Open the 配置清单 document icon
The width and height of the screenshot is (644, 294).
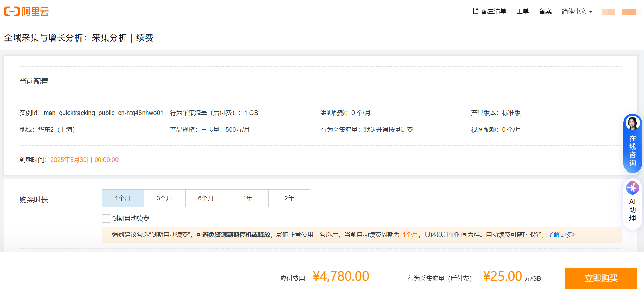(x=475, y=11)
